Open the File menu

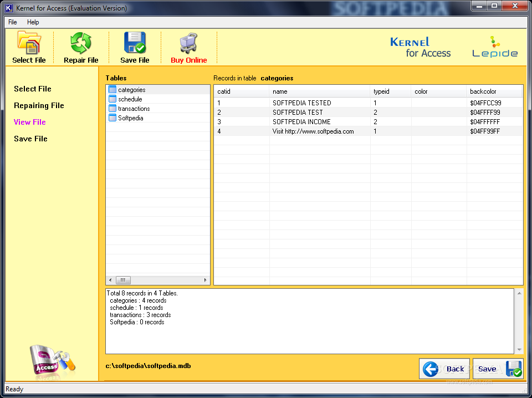point(13,22)
